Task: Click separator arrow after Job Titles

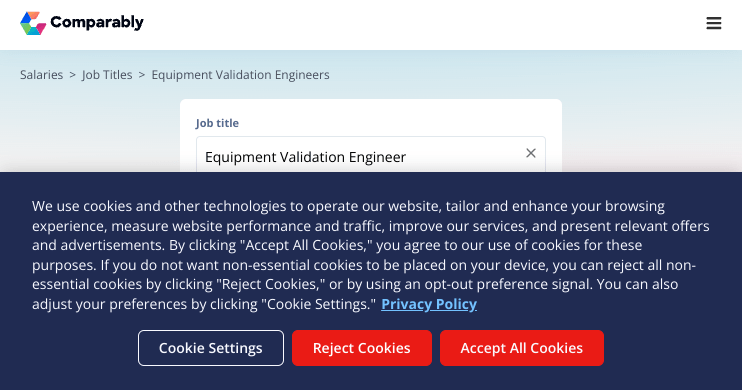Action: (141, 75)
